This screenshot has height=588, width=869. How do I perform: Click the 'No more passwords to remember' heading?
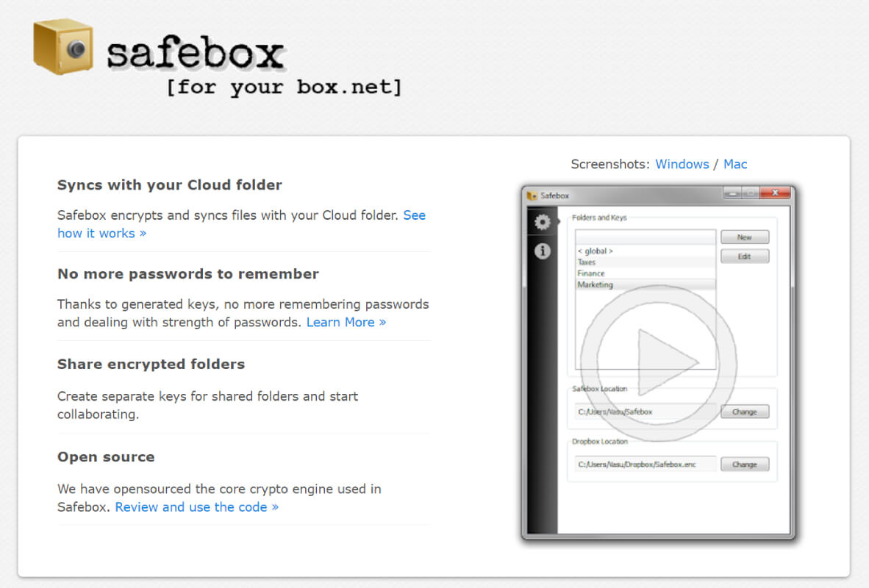188,274
